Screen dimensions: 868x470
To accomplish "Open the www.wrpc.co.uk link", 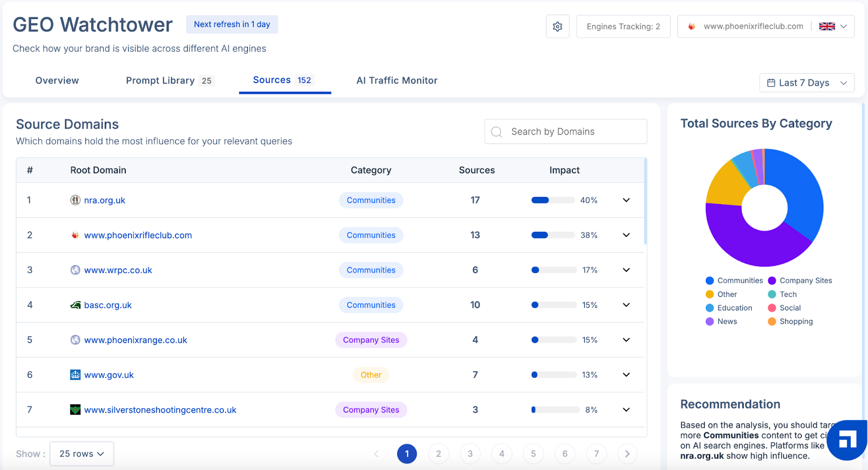I will (x=118, y=270).
